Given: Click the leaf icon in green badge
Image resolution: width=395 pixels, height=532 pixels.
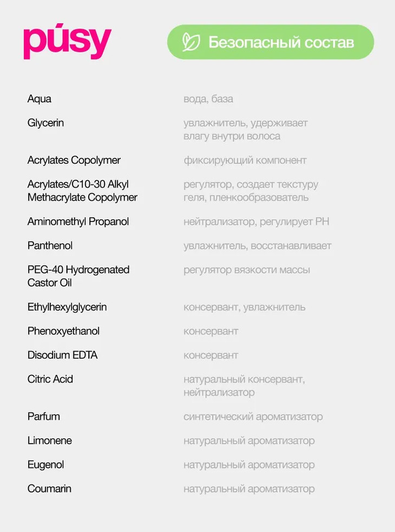Looking at the screenshot, I should 190,42.
